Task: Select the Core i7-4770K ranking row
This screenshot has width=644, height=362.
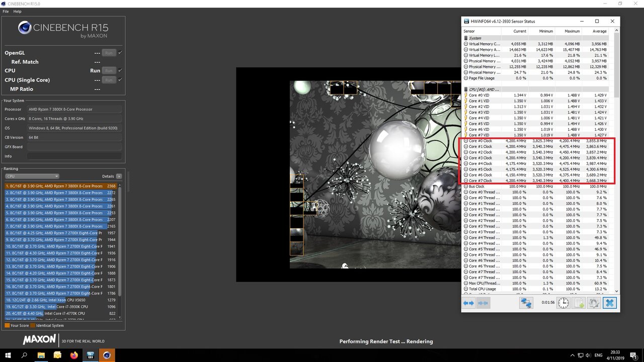Action: pos(61,313)
